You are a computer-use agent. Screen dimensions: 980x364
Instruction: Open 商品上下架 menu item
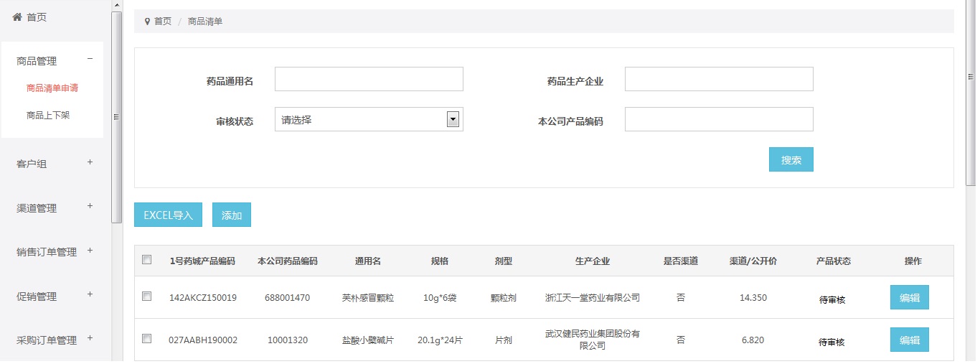tap(48, 115)
